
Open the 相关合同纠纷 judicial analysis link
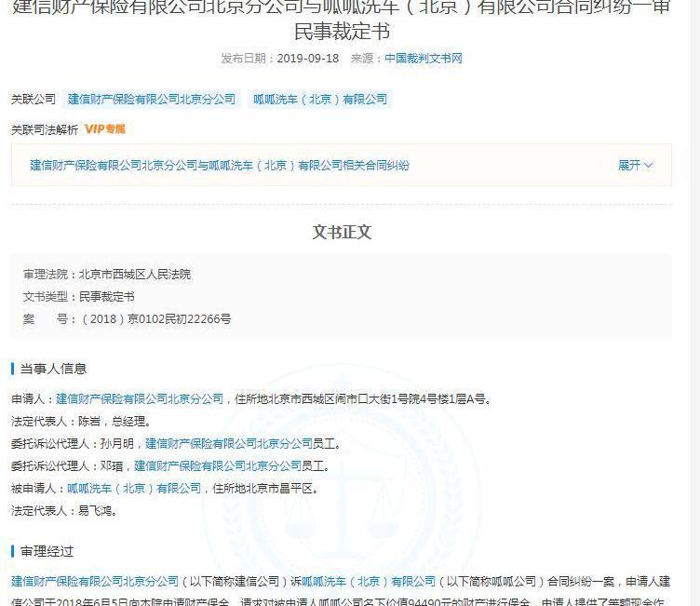(x=220, y=166)
